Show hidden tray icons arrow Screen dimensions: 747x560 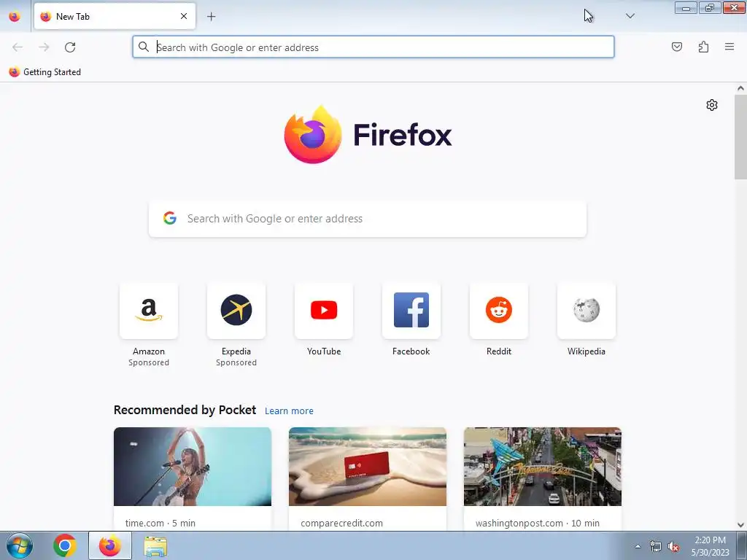638,546
